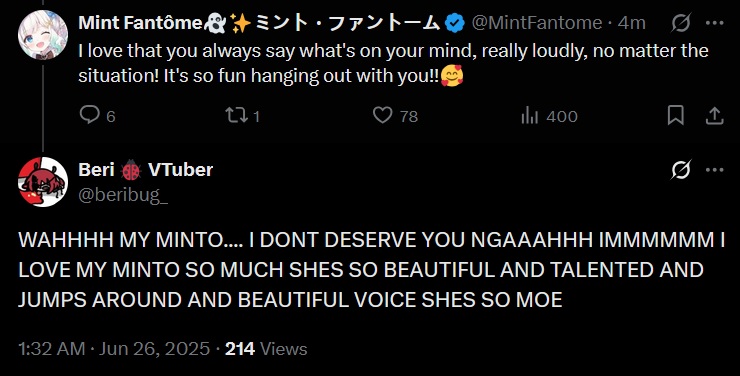This screenshot has height=376, width=740.
Task: Visit the @beribug_ handle
Action: tap(123, 195)
